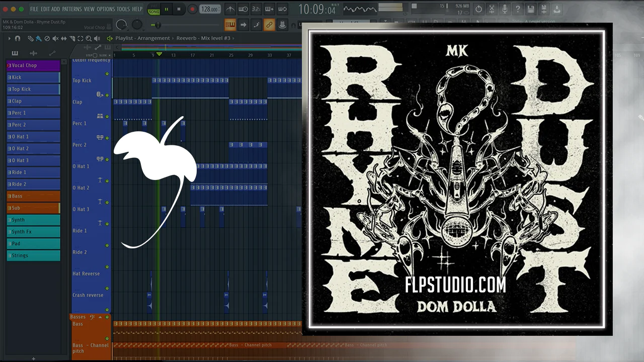The image size is (644, 362).
Task: Collapse the Basses track group
Action: tap(100, 317)
